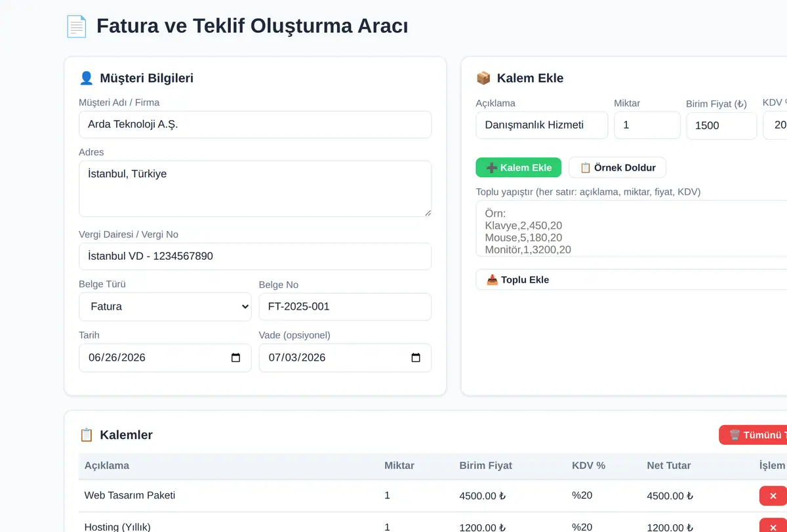
Task: Focus the Açıklama item description field
Action: coord(542,125)
